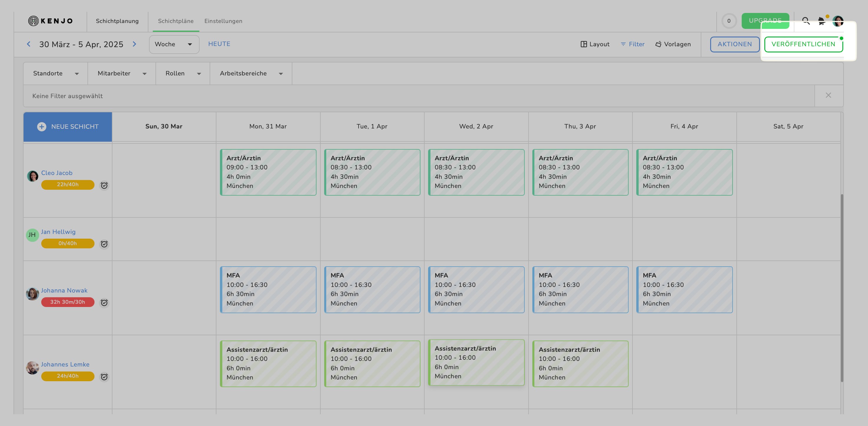Click the vertical scrollbar of schedule
The height and width of the screenshot is (426, 868).
[842, 288]
